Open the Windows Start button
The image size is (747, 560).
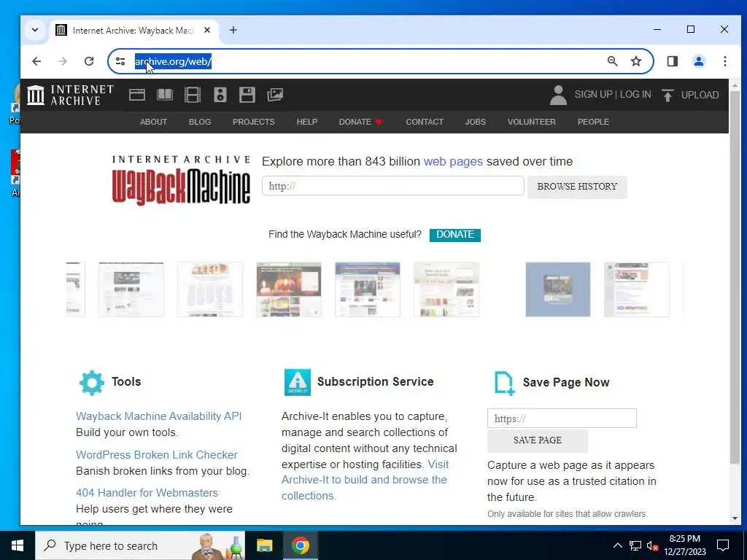18,545
